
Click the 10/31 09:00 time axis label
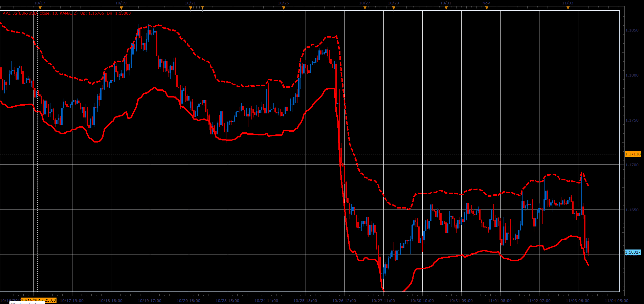[x=461, y=301]
